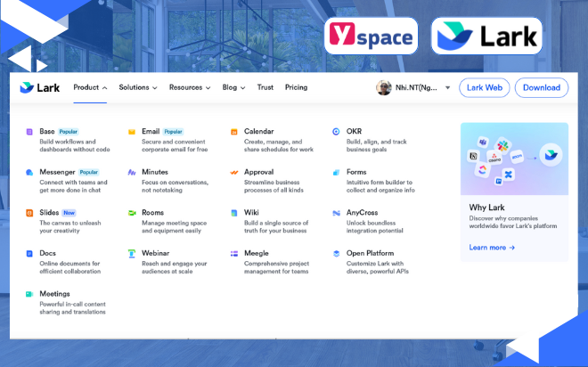Viewport: 588px width, 367px height.
Task: Select the Messenger chat bubble icon
Action: tap(29, 172)
